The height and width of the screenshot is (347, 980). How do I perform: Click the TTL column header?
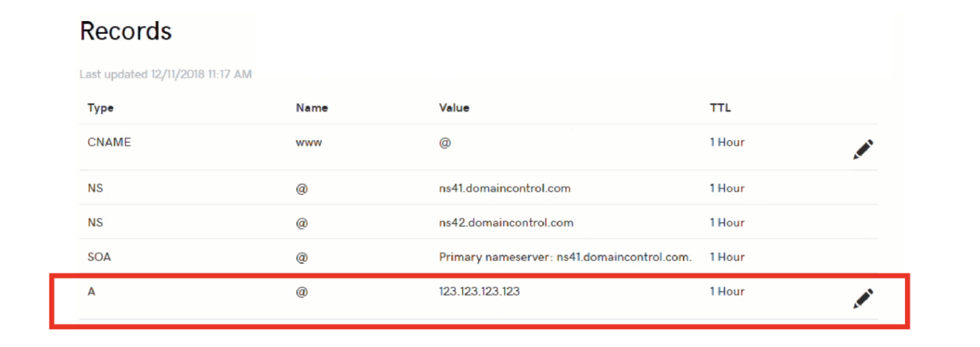click(720, 108)
